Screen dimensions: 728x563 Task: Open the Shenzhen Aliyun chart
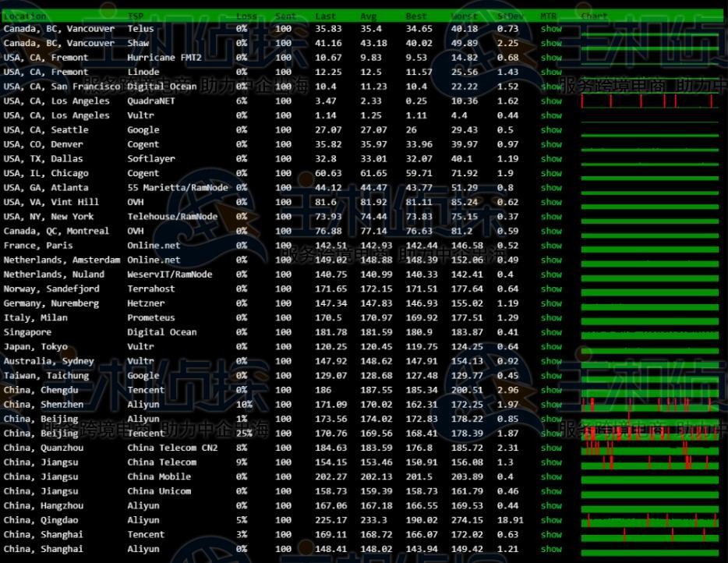(649, 404)
